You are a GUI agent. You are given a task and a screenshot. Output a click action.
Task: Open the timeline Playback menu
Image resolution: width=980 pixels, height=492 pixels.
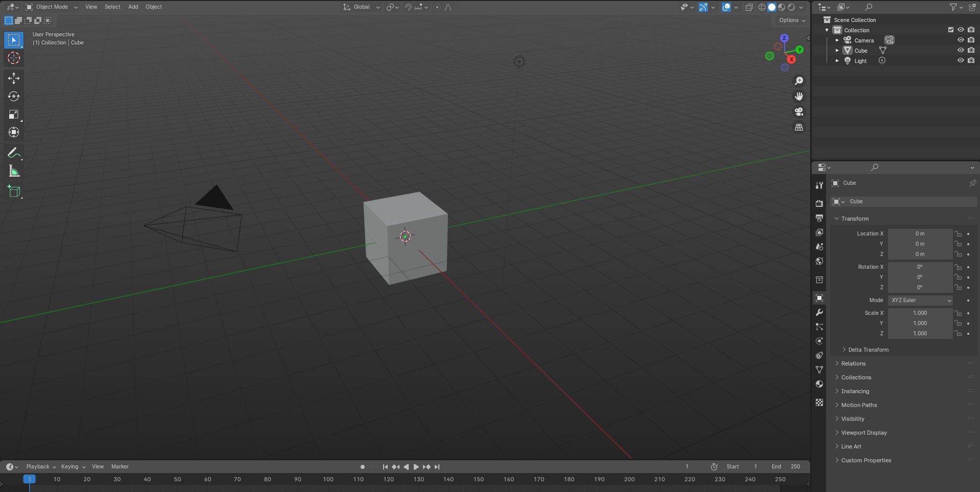coord(41,467)
